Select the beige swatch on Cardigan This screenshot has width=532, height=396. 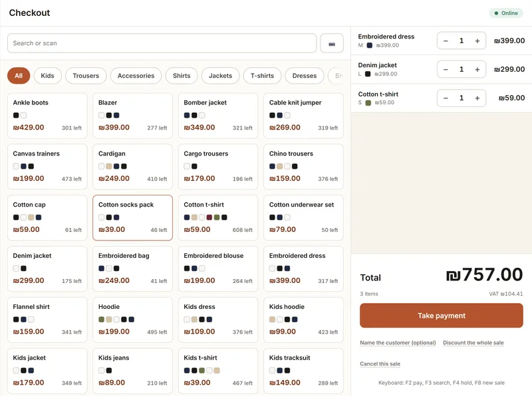click(109, 167)
